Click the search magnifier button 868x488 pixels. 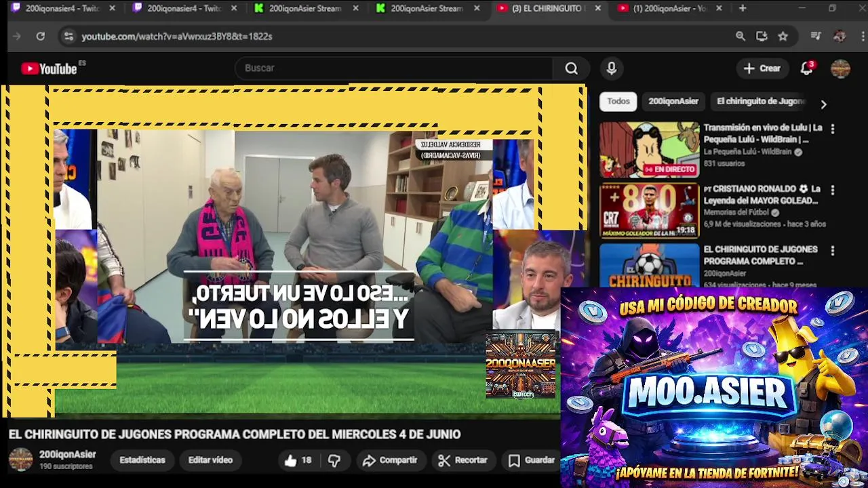coord(571,68)
